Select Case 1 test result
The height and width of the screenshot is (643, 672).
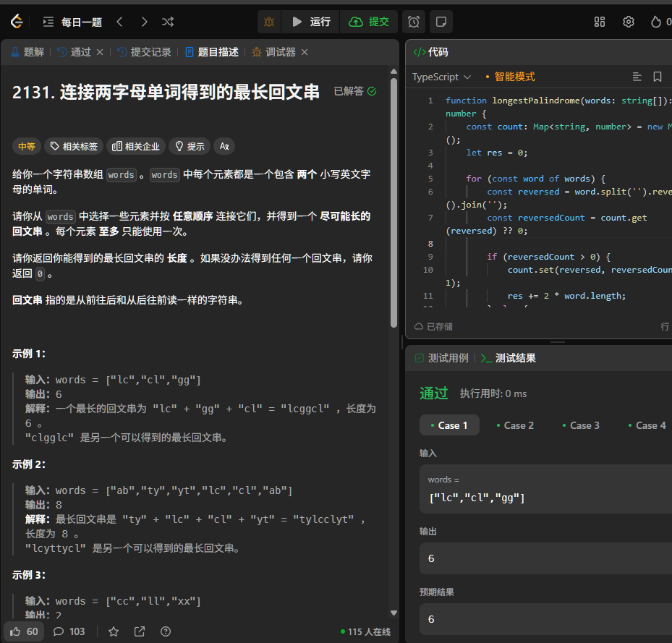449,425
